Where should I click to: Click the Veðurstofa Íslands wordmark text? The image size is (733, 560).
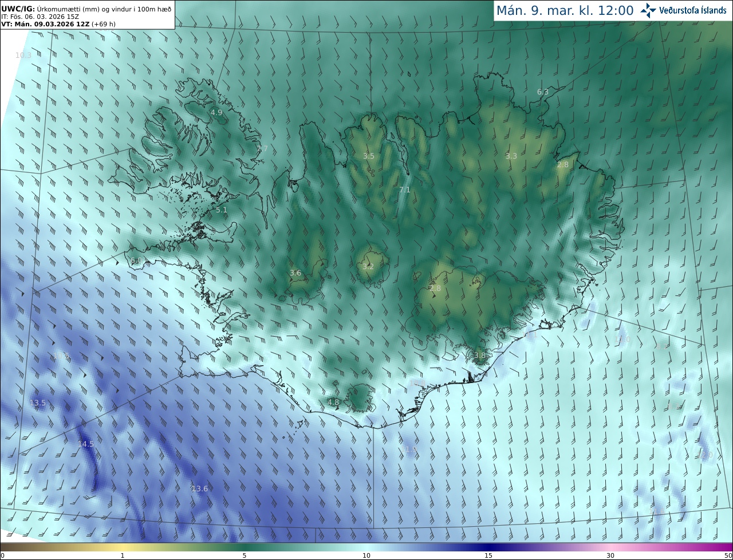pyautogui.click(x=693, y=10)
